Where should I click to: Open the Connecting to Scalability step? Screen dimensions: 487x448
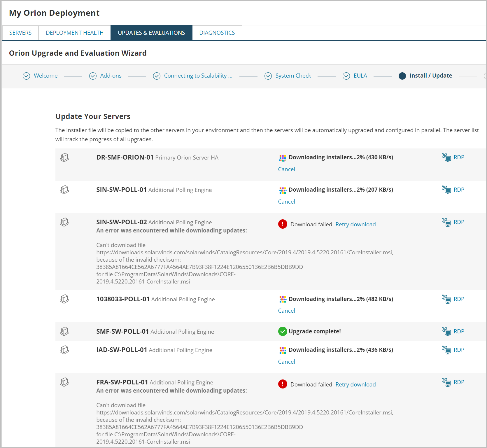tap(198, 76)
